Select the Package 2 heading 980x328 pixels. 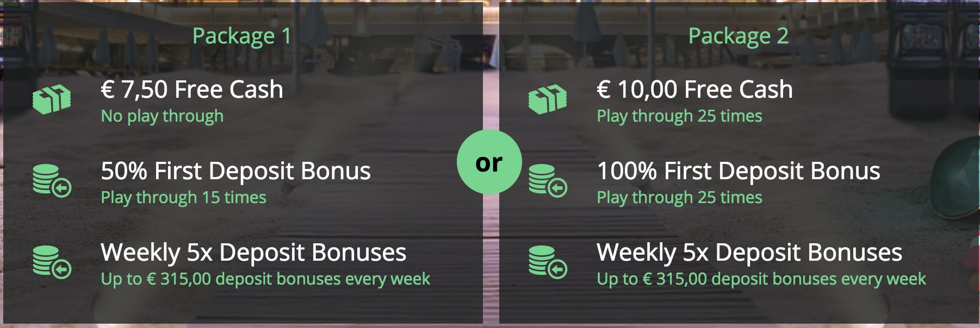pyautogui.click(x=738, y=36)
